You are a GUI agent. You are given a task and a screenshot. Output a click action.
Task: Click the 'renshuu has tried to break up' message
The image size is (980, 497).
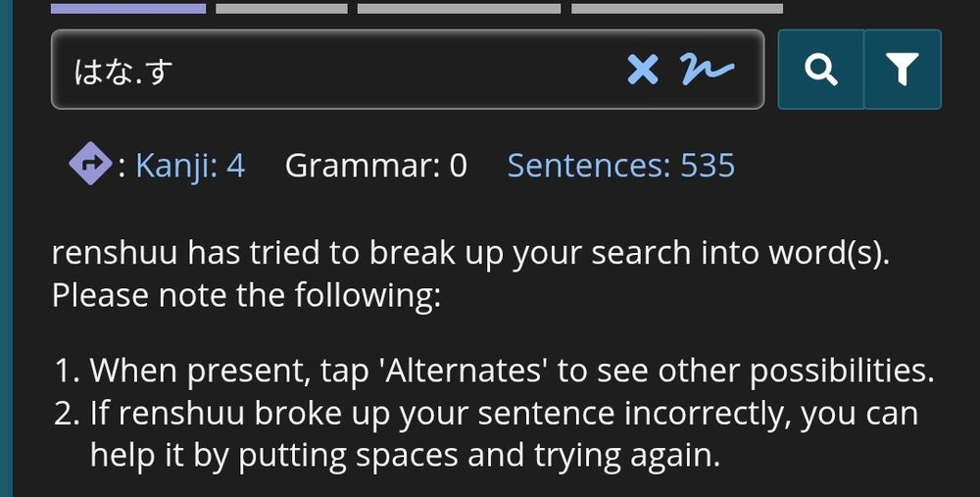[470, 253]
